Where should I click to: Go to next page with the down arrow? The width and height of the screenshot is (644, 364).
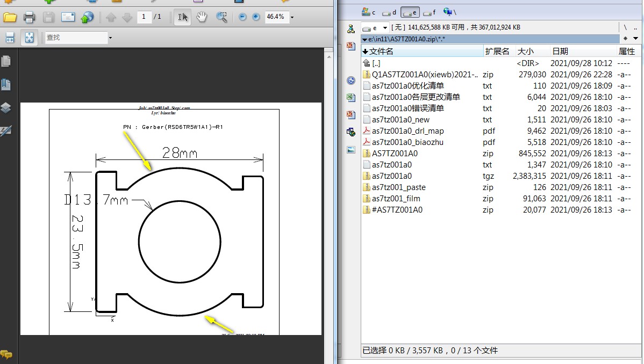(x=127, y=17)
